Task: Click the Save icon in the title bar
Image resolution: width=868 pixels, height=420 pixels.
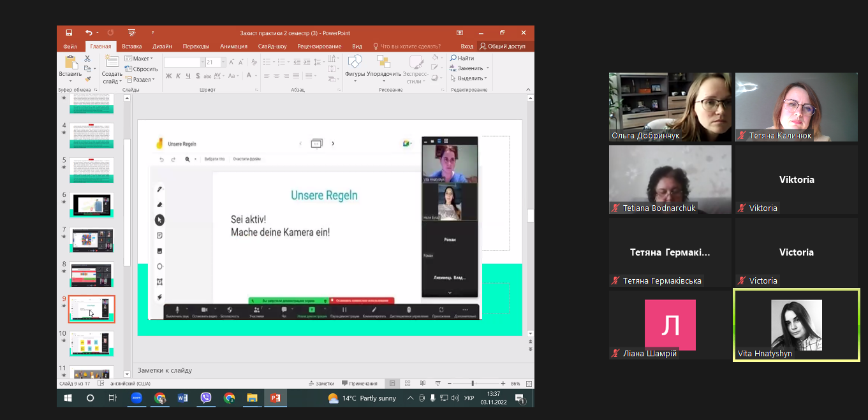Action: pos(69,33)
